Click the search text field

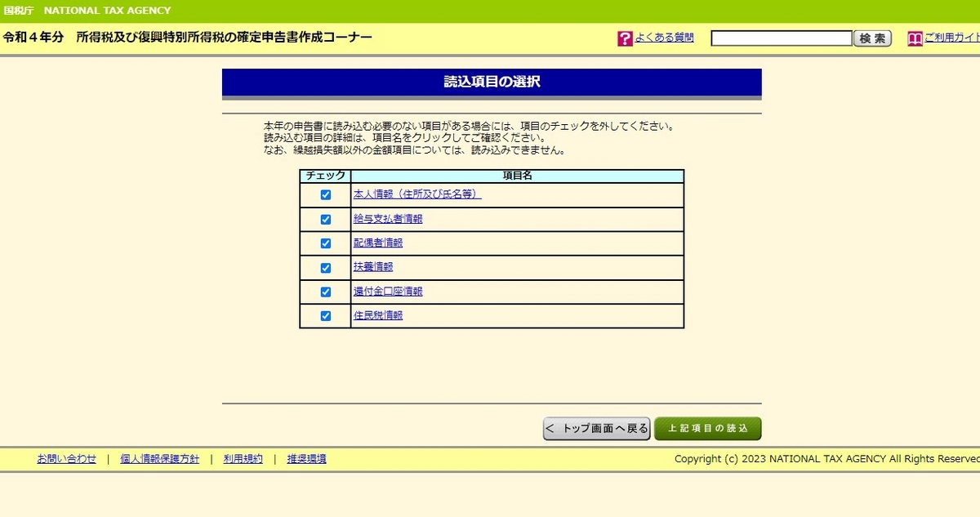coord(782,38)
